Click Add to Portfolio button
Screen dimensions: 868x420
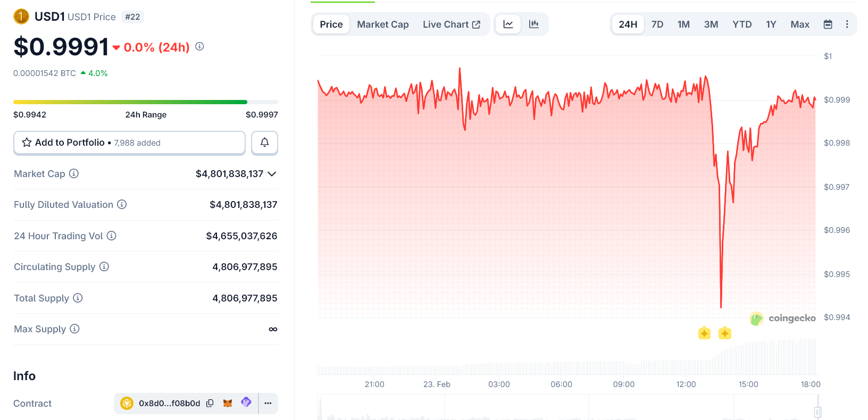pyautogui.click(x=129, y=142)
